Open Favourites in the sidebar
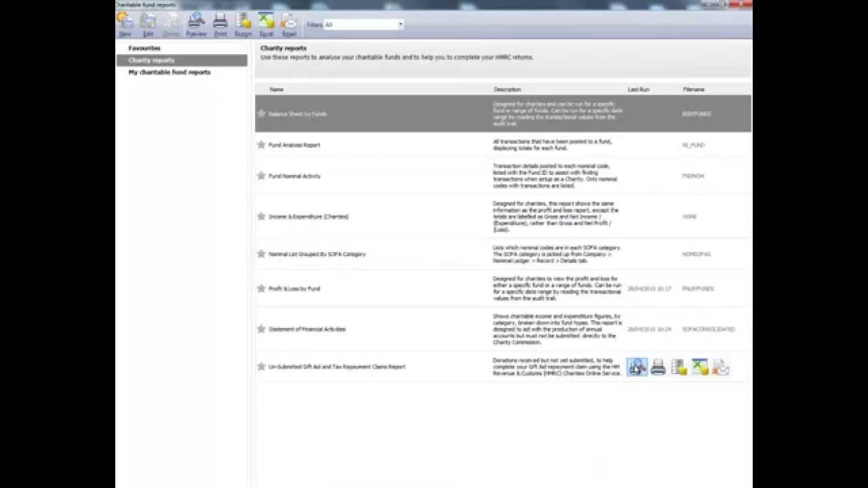 tap(144, 48)
